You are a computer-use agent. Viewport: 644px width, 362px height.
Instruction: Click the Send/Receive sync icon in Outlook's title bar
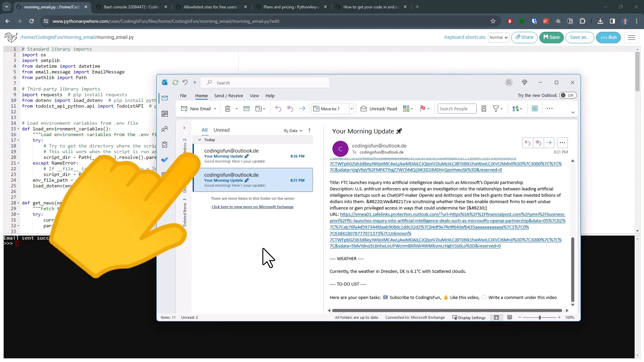click(175, 82)
